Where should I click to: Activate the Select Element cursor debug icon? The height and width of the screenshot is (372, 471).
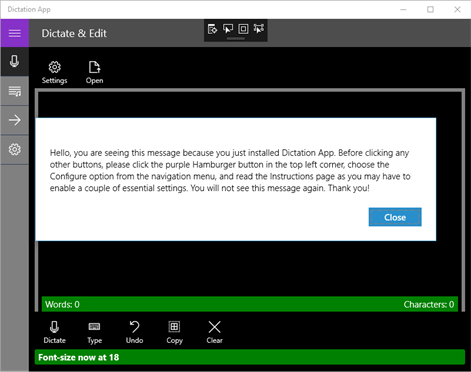(x=228, y=29)
